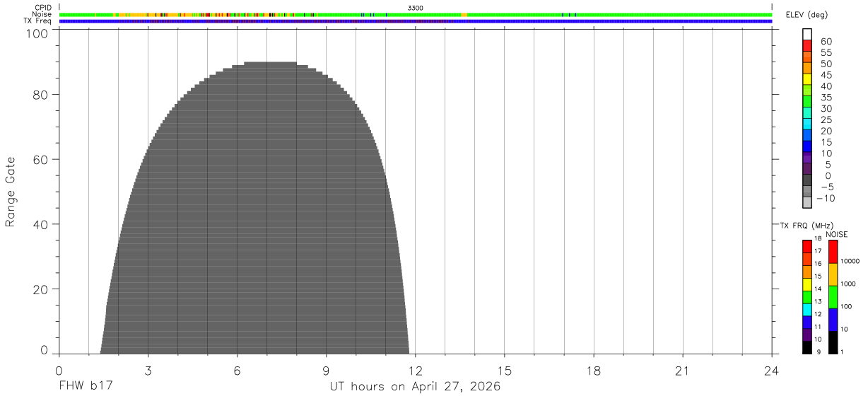Click the 3 tick on UT hours axis
This screenshot has height=401, width=868.
(148, 371)
